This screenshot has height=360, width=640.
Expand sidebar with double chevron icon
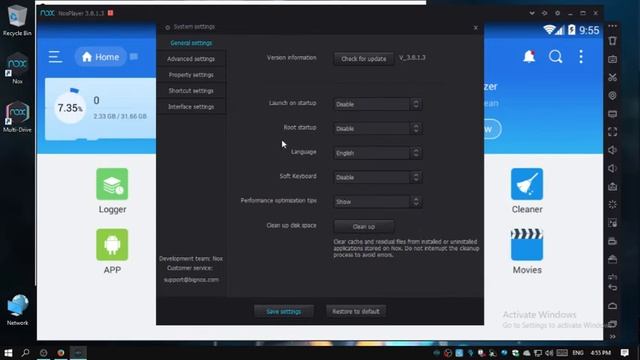coord(612,337)
